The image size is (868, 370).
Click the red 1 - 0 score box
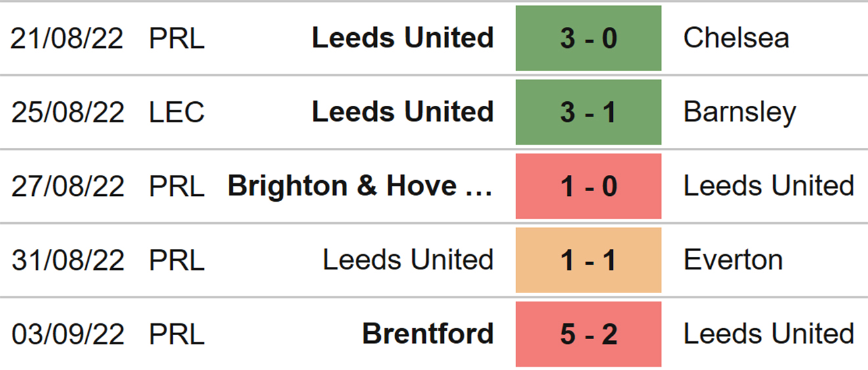click(x=588, y=187)
